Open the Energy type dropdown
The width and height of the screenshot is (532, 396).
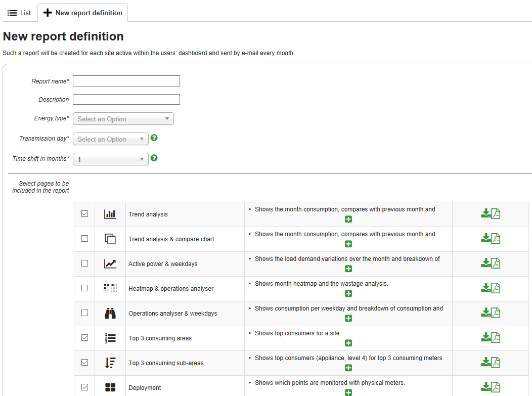[x=123, y=119]
